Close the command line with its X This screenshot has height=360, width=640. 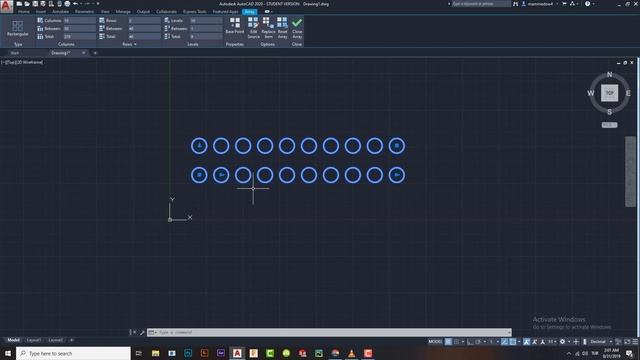(x=135, y=332)
